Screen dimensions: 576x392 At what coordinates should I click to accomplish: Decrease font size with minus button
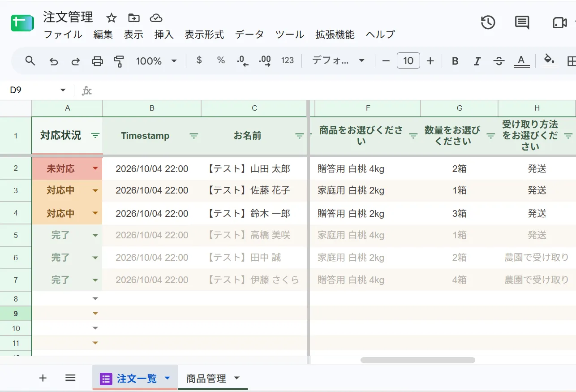pyautogui.click(x=386, y=61)
